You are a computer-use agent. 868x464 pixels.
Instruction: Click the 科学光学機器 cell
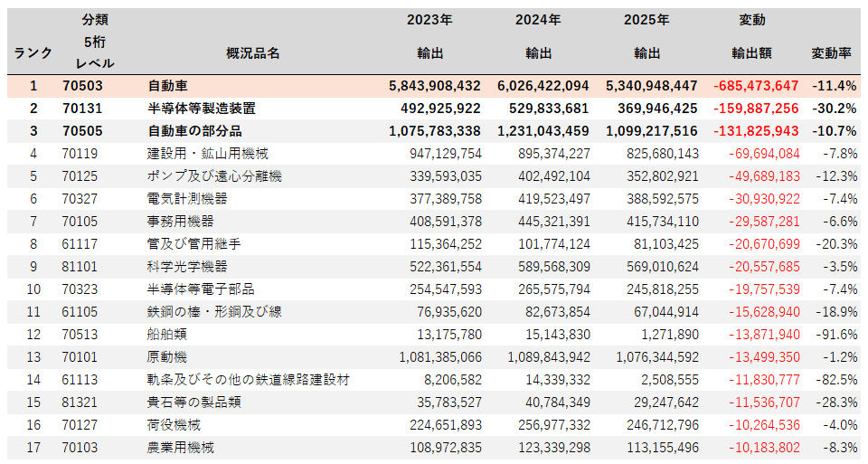[187, 267]
